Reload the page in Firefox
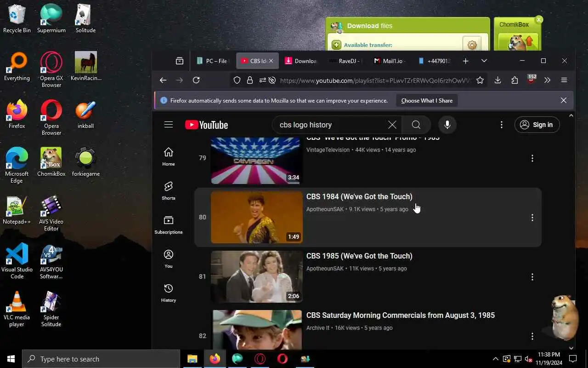This screenshot has height=368, width=588. click(196, 80)
